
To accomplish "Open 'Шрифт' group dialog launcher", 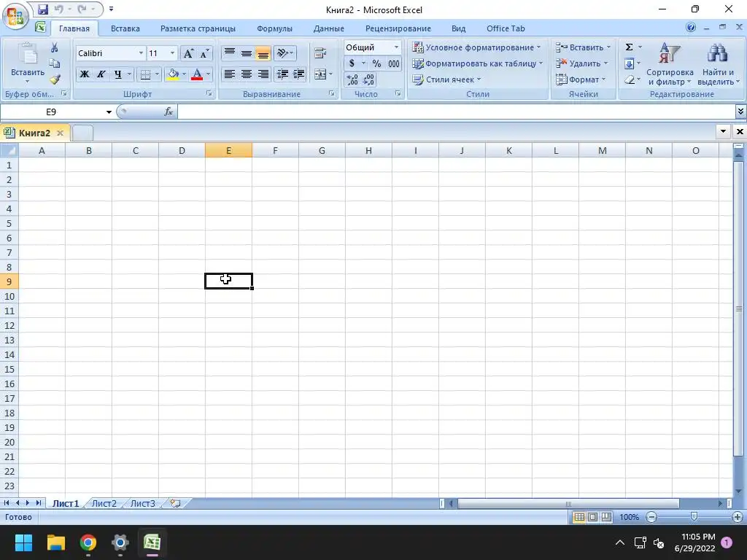I will click(209, 94).
